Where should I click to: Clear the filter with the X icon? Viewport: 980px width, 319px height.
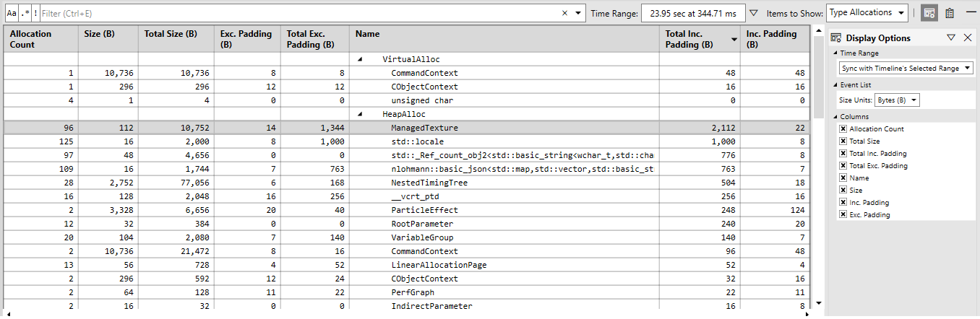coord(565,13)
